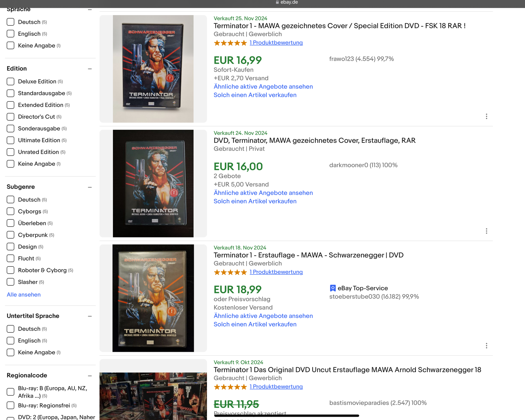
Task: Collapse the Edition filter section
Action: point(90,69)
